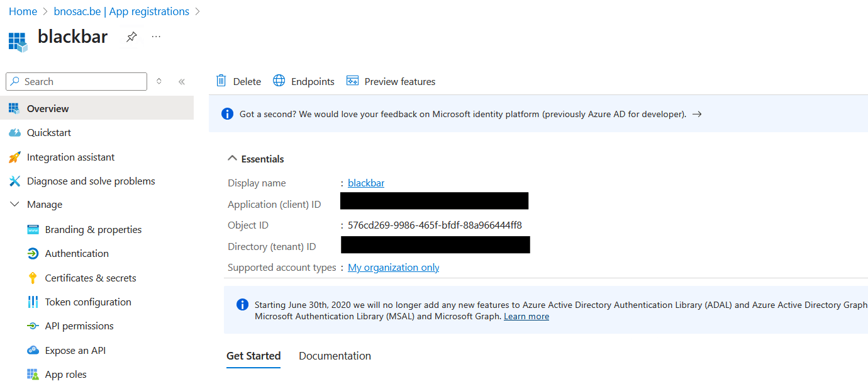This screenshot has width=868, height=386.
Task: Click the Token configuration icon
Action: tap(33, 302)
